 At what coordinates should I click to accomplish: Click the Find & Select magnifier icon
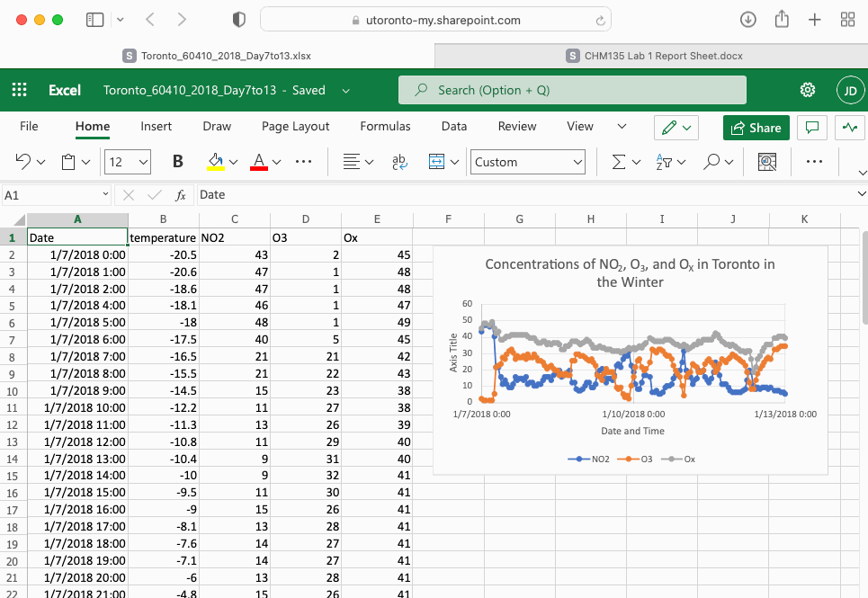[x=711, y=162]
